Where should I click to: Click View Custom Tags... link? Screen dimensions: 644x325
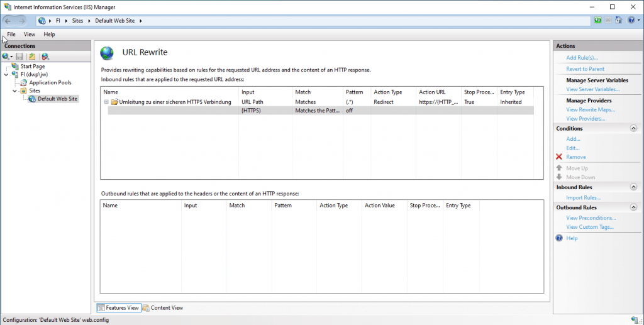(x=590, y=227)
